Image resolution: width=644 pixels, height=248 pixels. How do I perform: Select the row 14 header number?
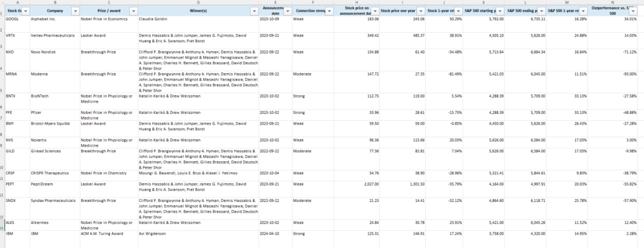coord(3,225)
